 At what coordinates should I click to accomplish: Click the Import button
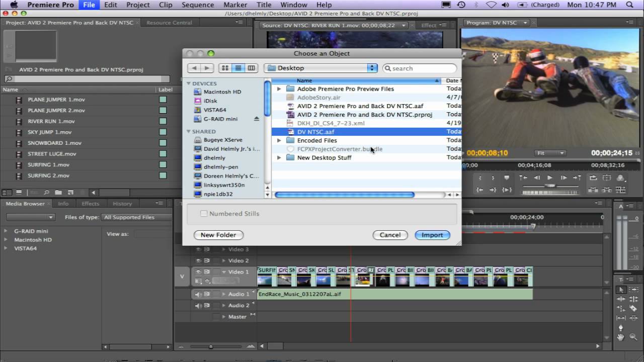point(432,235)
